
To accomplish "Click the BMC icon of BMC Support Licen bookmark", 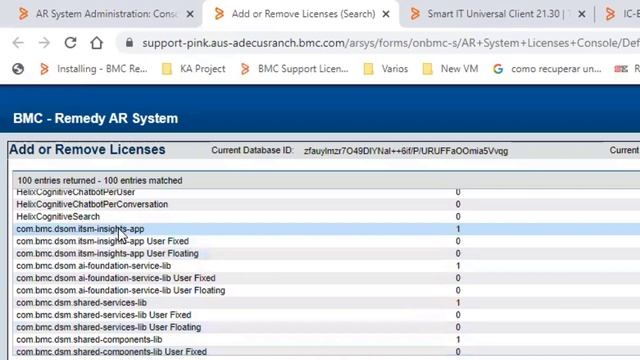I will (x=245, y=69).
